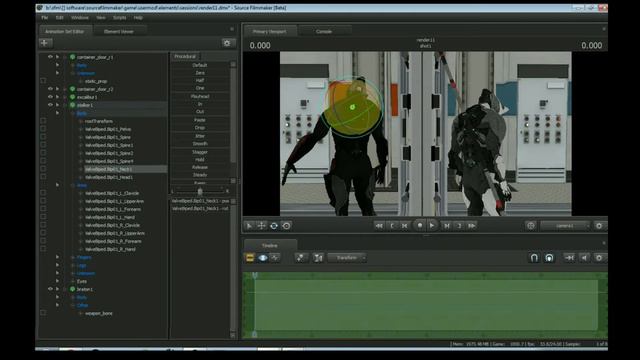Image resolution: width=640 pixels, height=360 pixels.
Task: Apply the Playhead procedural preset
Action: (x=200, y=96)
